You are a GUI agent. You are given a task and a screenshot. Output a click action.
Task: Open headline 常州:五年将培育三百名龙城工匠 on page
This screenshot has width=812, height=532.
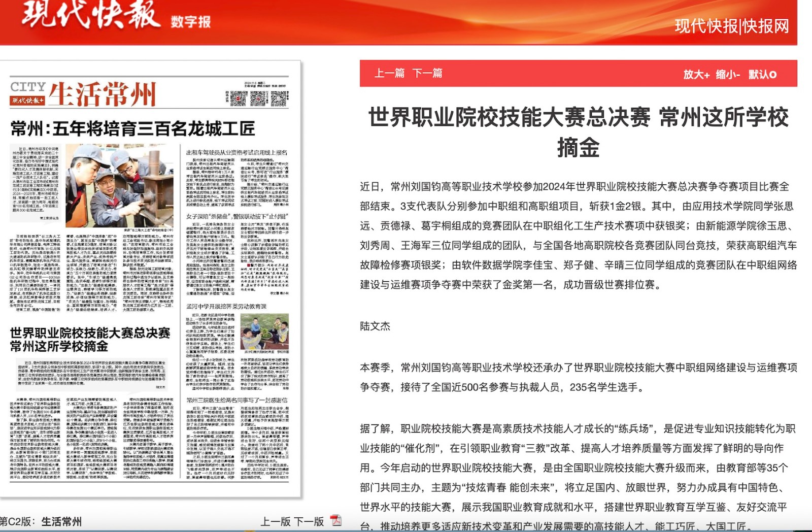click(x=133, y=129)
